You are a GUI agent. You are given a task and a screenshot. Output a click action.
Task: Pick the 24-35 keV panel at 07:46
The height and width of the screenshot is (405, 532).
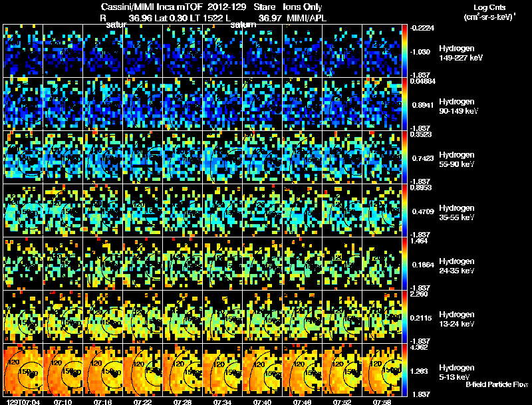(x=303, y=263)
